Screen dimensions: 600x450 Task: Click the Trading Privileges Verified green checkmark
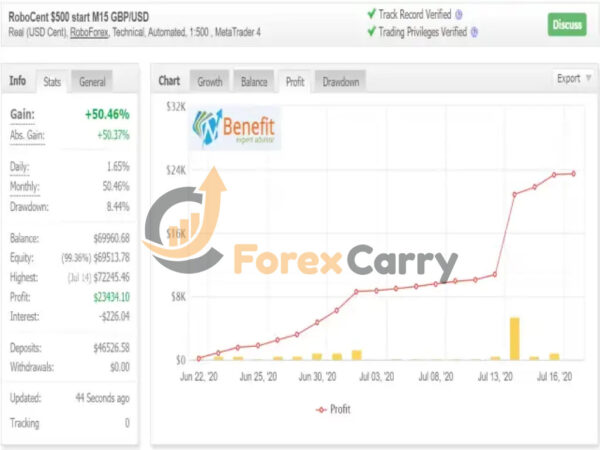coord(371,32)
